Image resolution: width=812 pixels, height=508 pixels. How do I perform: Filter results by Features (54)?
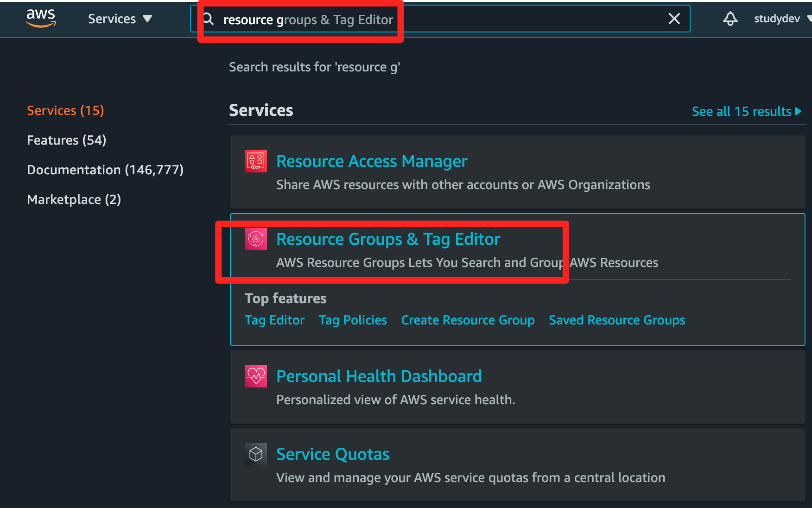point(66,140)
